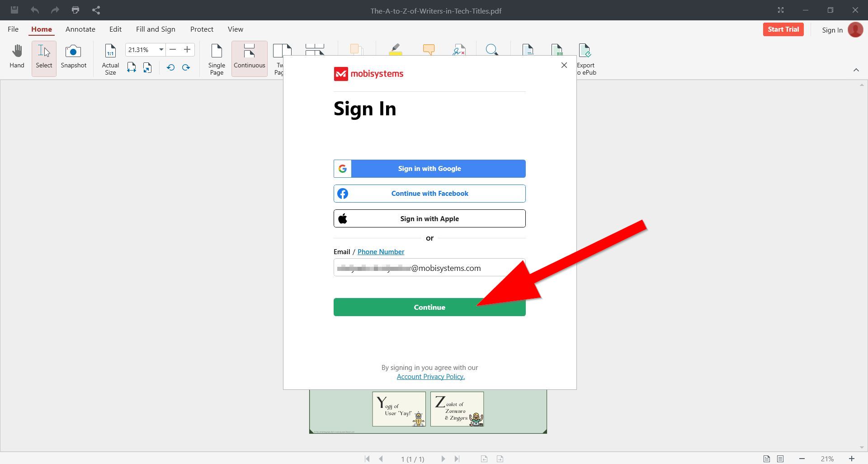Click previous view icon in status bar
Viewport: 868px width, 464px height.
point(484,459)
